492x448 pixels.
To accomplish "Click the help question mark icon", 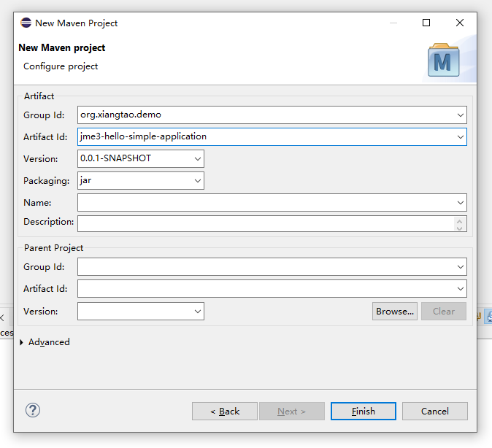I will pos(33,410).
